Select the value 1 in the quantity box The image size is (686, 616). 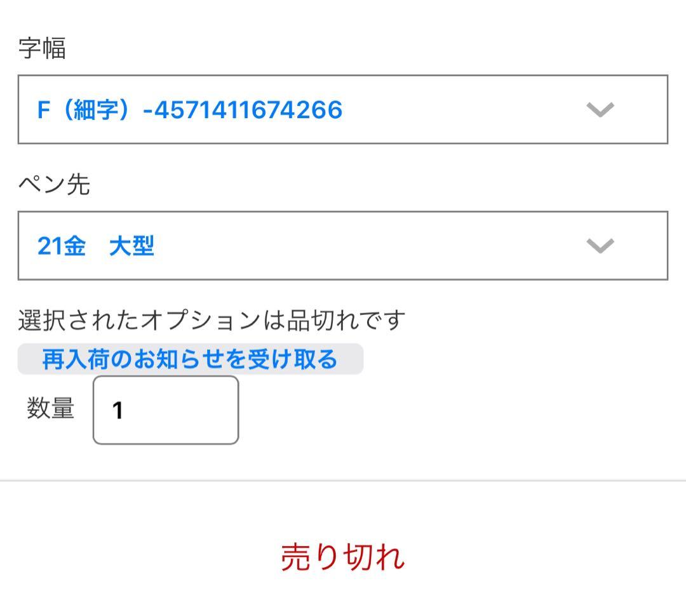click(118, 411)
